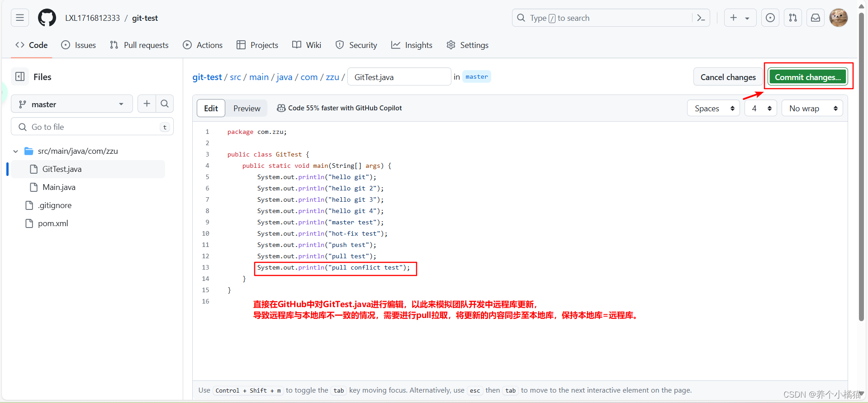
Task: Click the Copilot icon in editor toolbar
Action: 281,108
